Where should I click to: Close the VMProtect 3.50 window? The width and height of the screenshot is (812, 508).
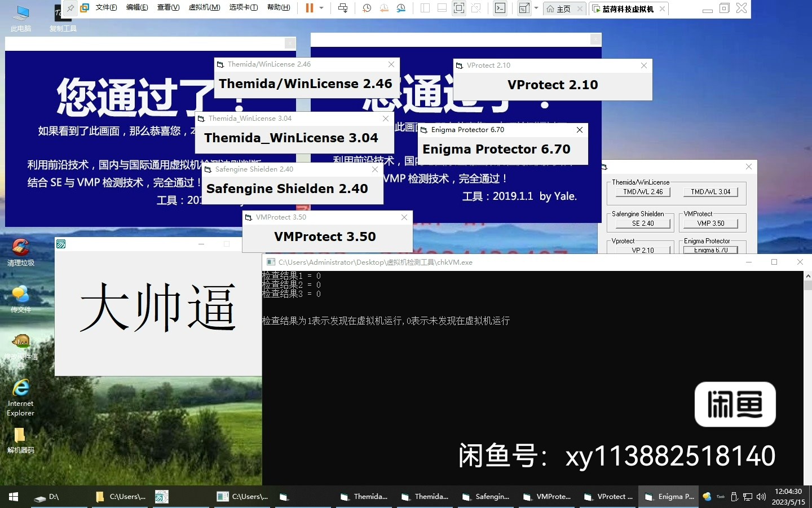tap(404, 217)
